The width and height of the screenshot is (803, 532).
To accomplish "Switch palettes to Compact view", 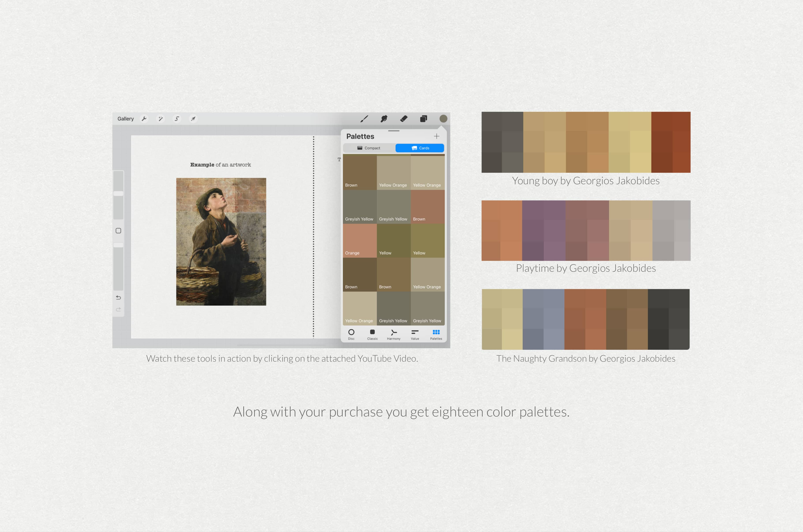I will [x=369, y=148].
